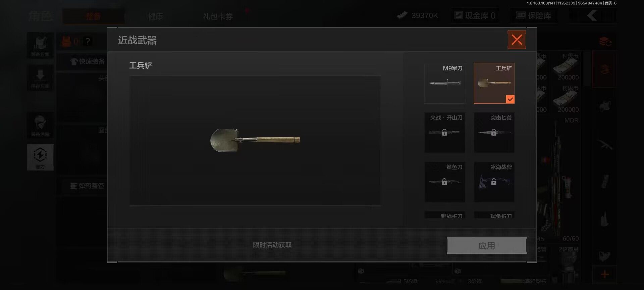Apply the selected weapon with 应用

pyautogui.click(x=487, y=245)
